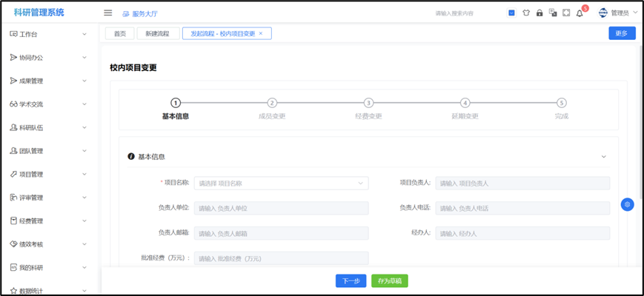
Task: Click the theme (shirt) icon in header
Action: click(525, 13)
